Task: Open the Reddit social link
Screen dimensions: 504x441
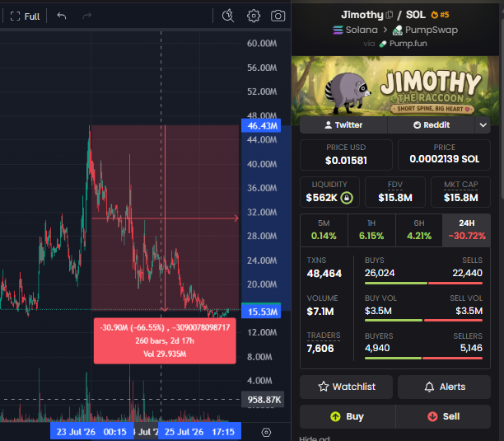Action: pos(432,125)
